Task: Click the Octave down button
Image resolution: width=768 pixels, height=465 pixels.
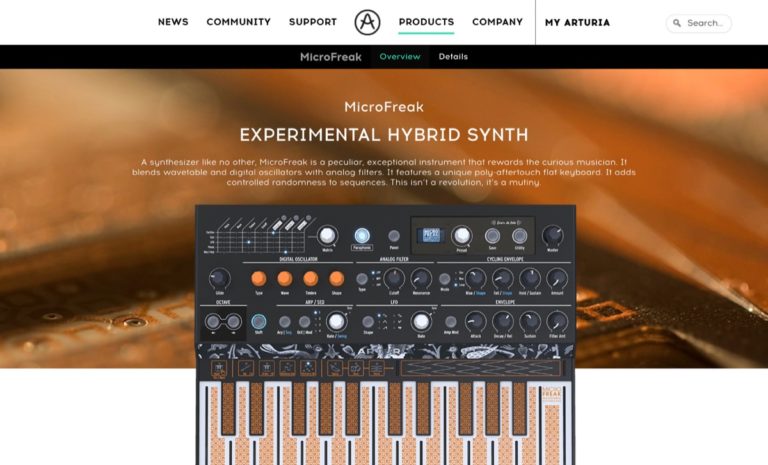Action: pyautogui.click(x=213, y=322)
